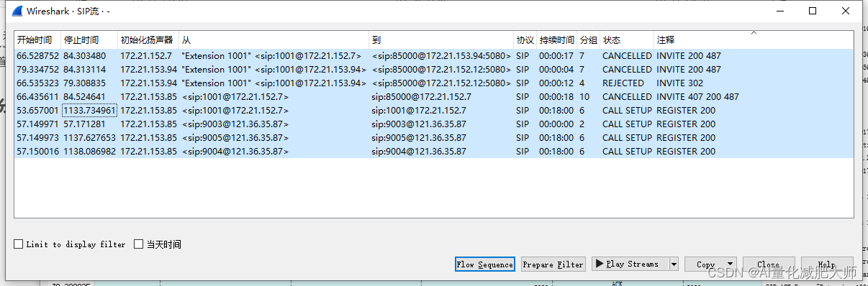Image resolution: width=868 pixels, height=286 pixels.
Task: Open the Copy button dropdown arrow
Action: pos(731,264)
